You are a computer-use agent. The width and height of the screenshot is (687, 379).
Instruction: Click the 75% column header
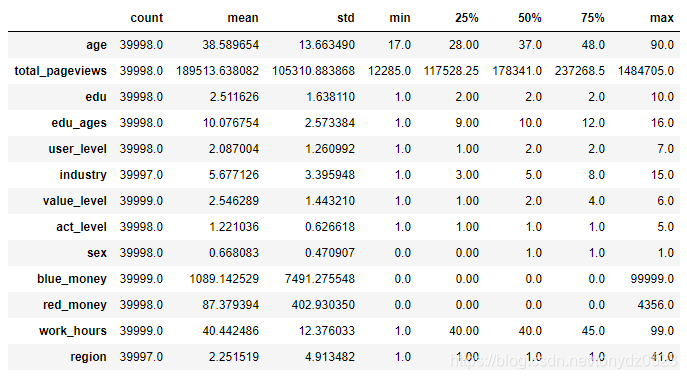pyautogui.click(x=592, y=18)
